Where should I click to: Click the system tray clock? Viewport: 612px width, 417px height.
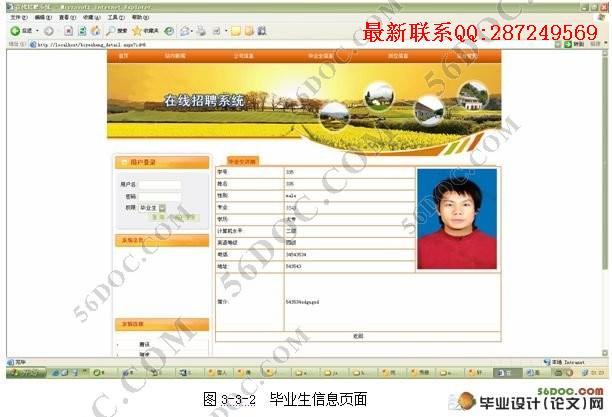(598, 373)
